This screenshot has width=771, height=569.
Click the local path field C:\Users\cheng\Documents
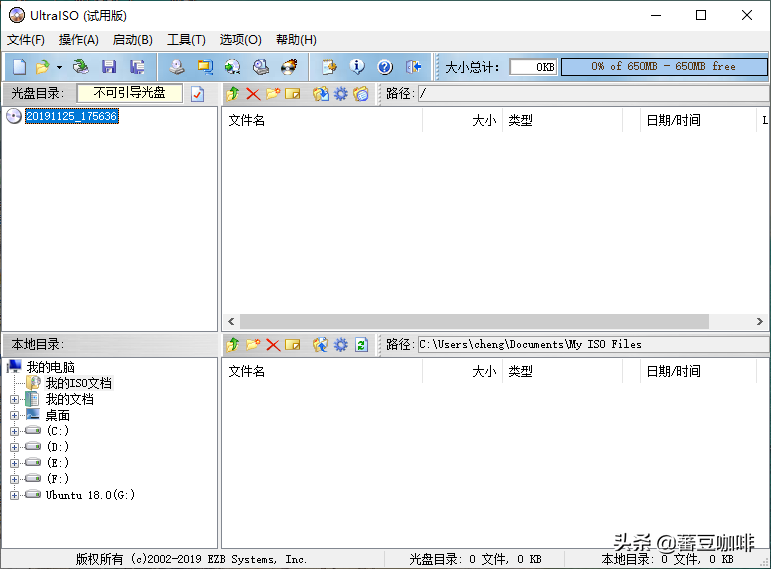pos(593,344)
